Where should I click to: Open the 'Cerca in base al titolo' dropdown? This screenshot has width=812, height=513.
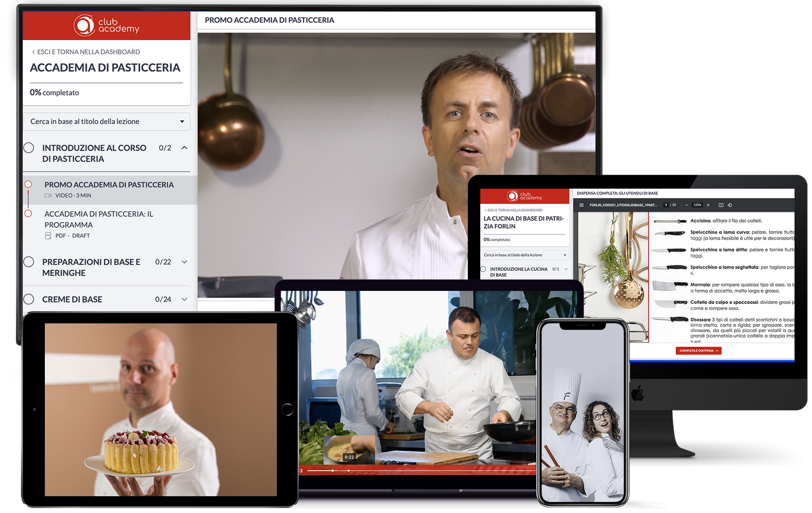coord(107,121)
